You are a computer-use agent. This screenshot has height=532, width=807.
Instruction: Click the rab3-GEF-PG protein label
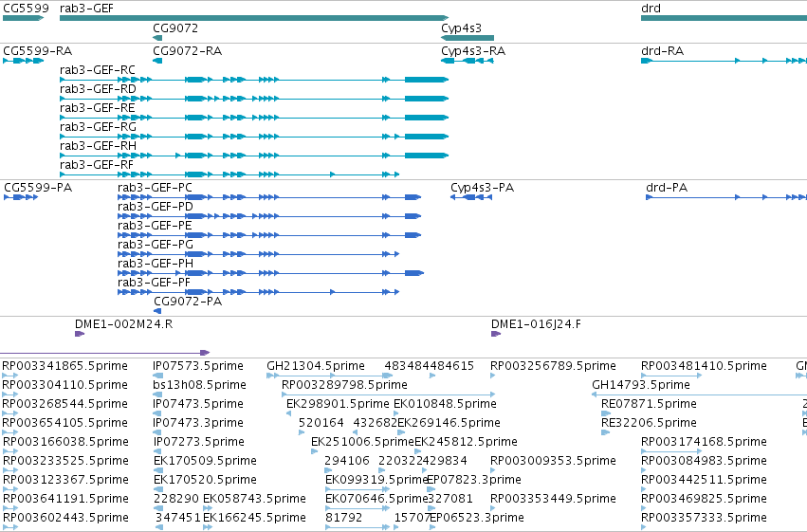point(156,245)
